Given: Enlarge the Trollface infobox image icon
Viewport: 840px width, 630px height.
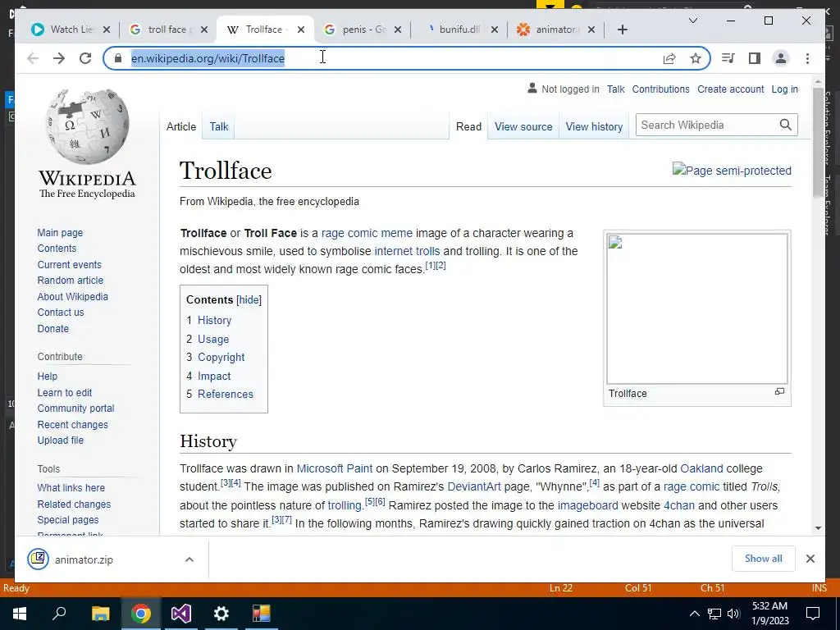Looking at the screenshot, I should pyautogui.click(x=779, y=391).
